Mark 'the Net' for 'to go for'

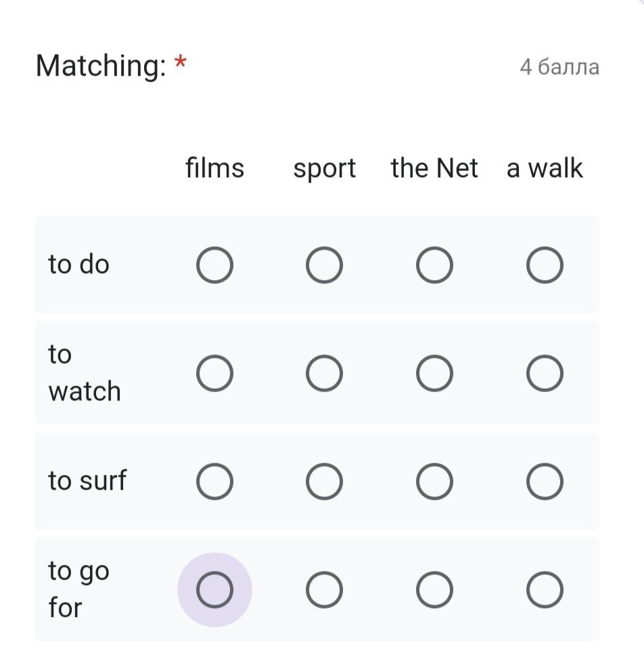click(x=434, y=590)
